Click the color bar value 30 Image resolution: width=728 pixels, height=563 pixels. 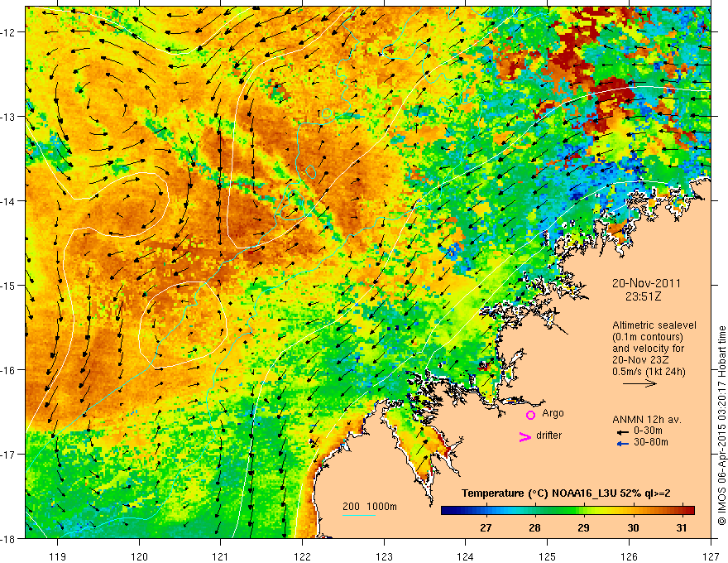[x=633, y=527]
